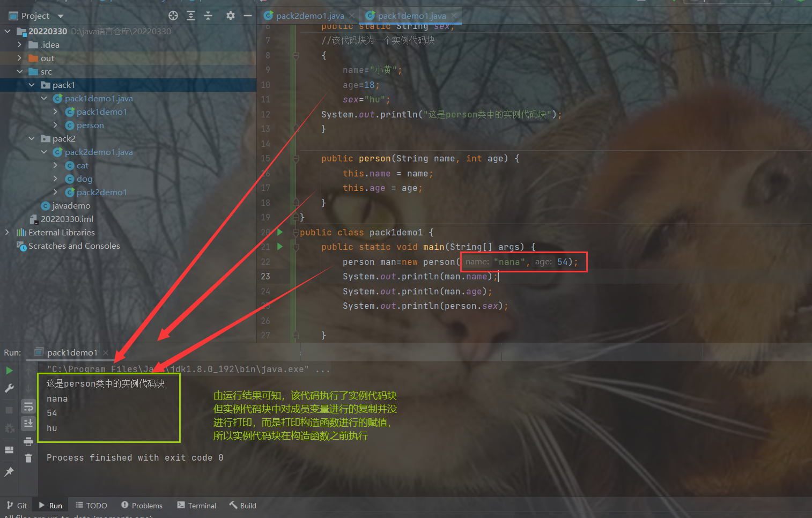Run main method from gutter arrow
Screen dimensions: 812x518
pos(280,247)
